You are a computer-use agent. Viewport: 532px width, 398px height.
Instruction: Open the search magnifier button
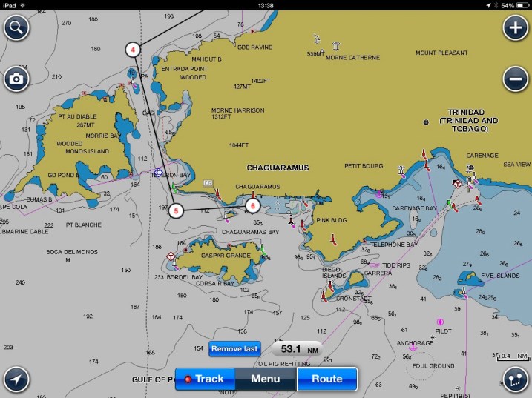pyautogui.click(x=16, y=28)
